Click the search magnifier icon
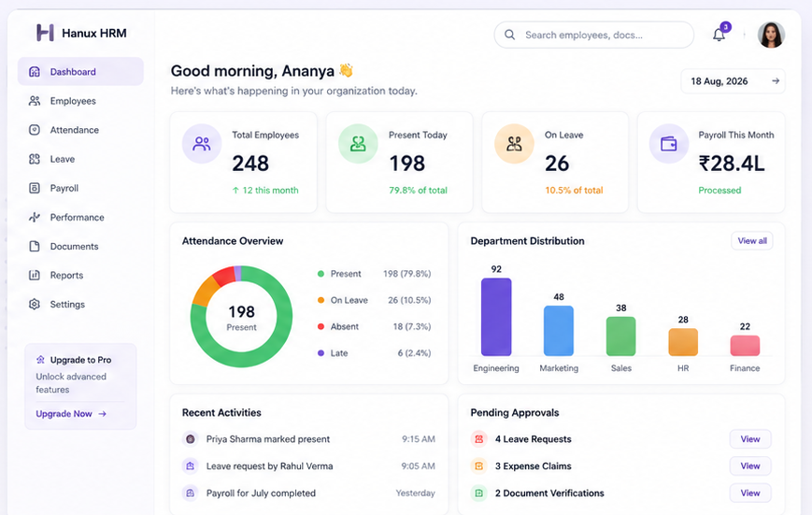 tap(509, 35)
